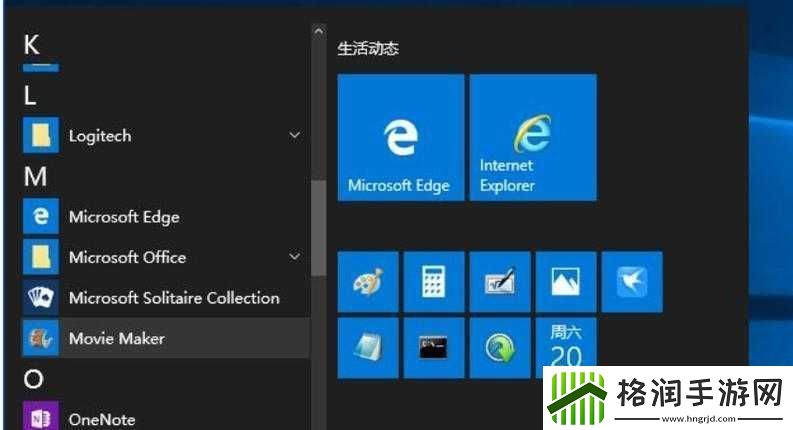
Task: Open the green arrow download tile
Action: coord(499,348)
